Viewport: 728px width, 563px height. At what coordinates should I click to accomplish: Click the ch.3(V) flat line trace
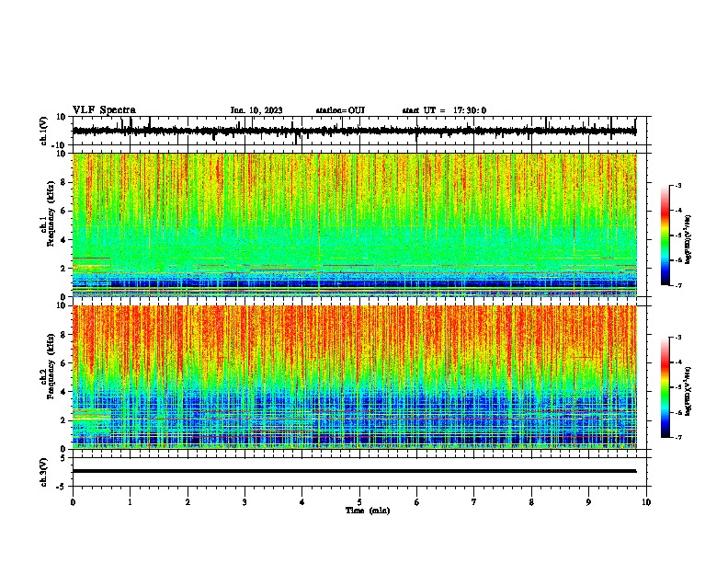click(354, 471)
